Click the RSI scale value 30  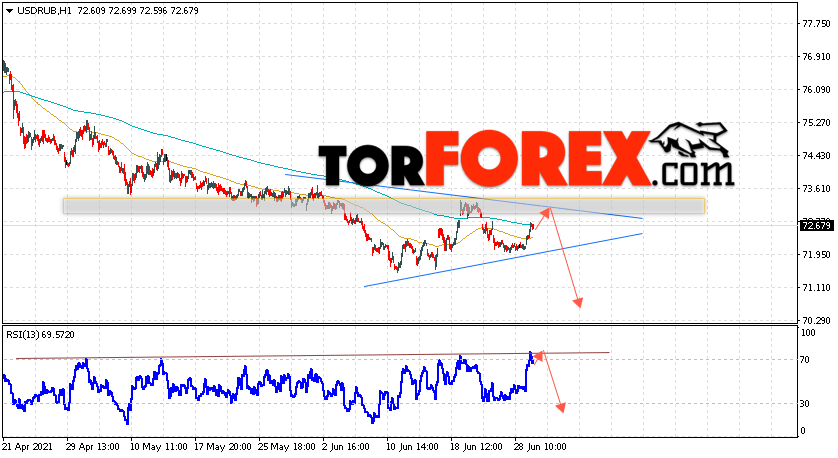[804, 404]
